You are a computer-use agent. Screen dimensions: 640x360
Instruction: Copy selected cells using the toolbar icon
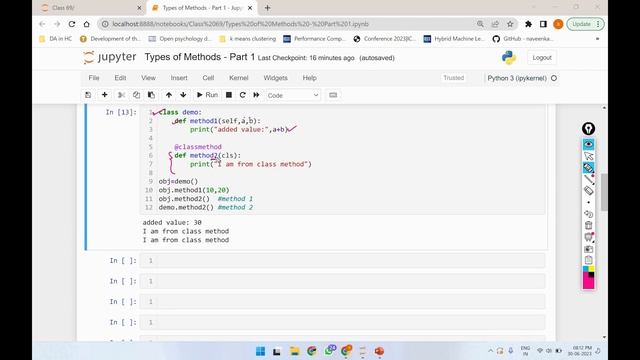[136, 95]
